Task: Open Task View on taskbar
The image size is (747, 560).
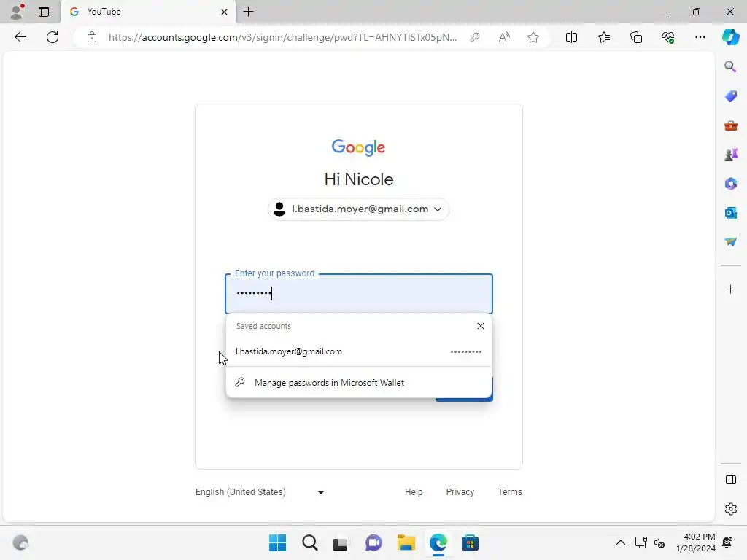Action: pos(341,542)
